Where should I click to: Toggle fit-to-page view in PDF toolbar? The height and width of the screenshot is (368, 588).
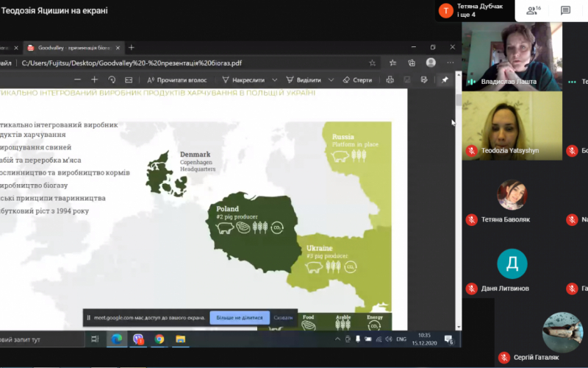pos(129,79)
